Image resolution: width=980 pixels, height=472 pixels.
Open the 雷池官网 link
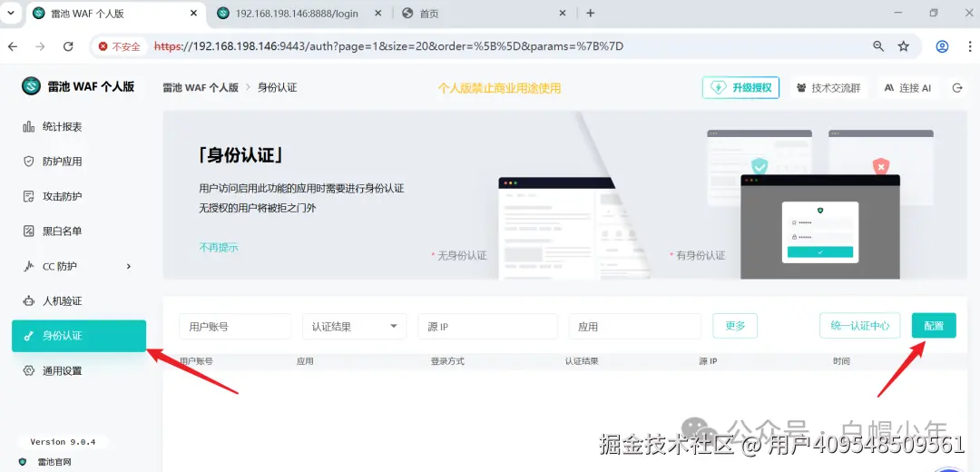pos(54,462)
